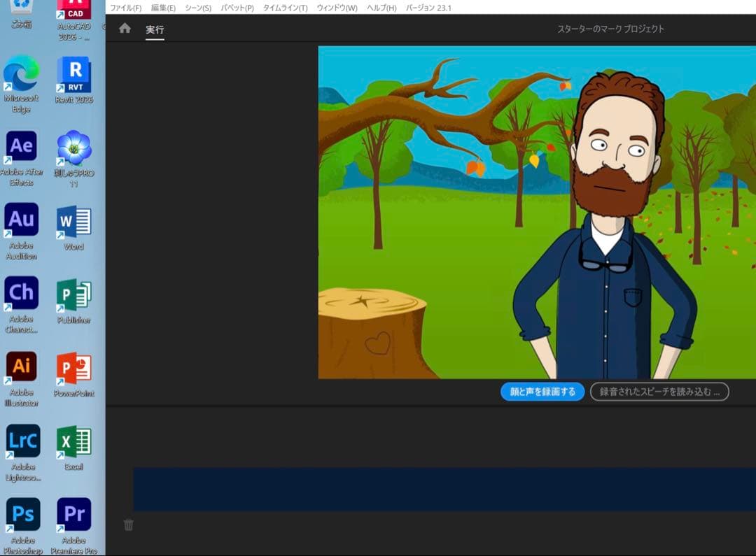This screenshot has width=756, height=556.
Task: Open the Revit 2026 desktop shortcut
Action: coord(73,73)
